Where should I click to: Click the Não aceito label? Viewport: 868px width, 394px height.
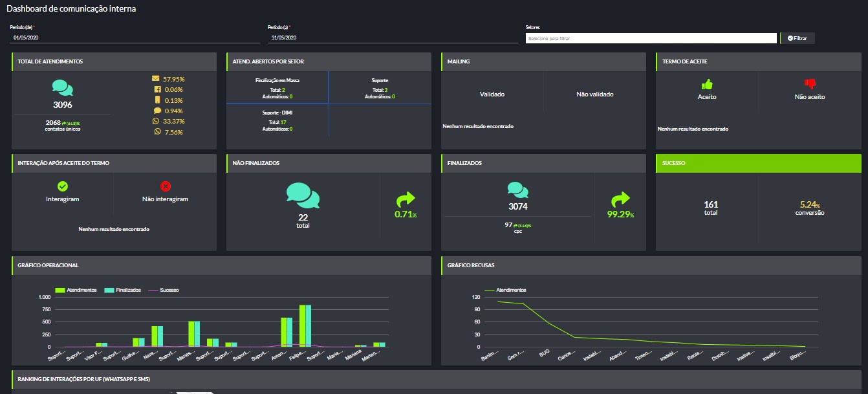coord(810,96)
